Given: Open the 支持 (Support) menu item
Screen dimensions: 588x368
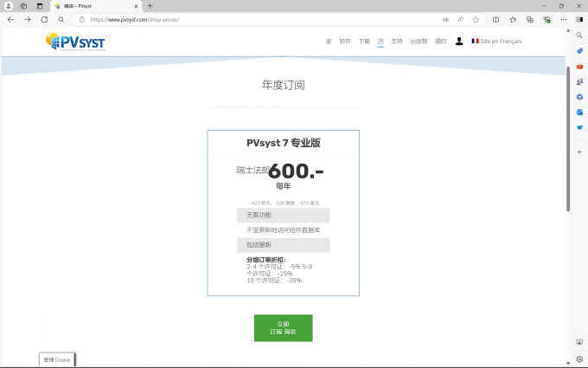Looking at the screenshot, I should pyautogui.click(x=397, y=42).
